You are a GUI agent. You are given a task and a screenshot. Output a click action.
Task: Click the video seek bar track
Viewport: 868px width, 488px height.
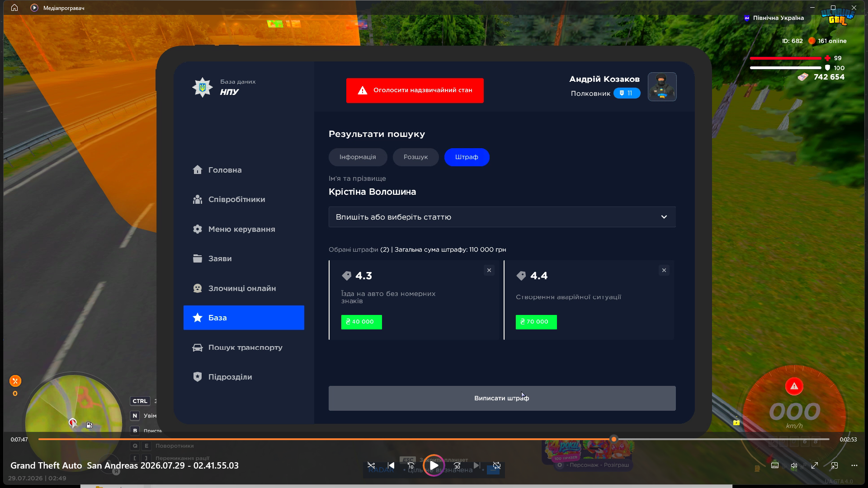coord(434,439)
